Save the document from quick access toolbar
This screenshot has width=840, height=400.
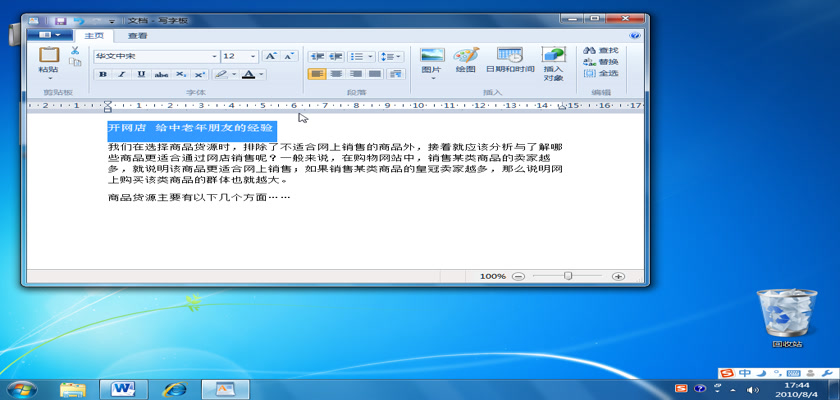click(61, 20)
